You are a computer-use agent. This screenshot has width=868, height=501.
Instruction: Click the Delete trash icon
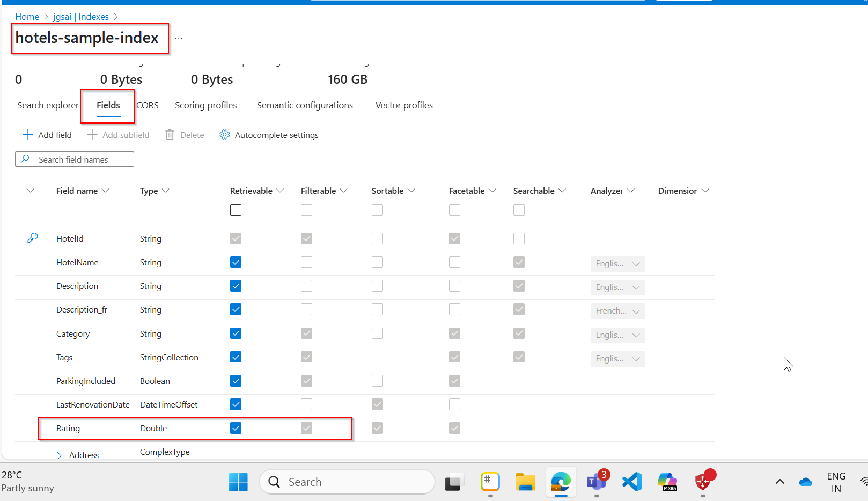[170, 135]
